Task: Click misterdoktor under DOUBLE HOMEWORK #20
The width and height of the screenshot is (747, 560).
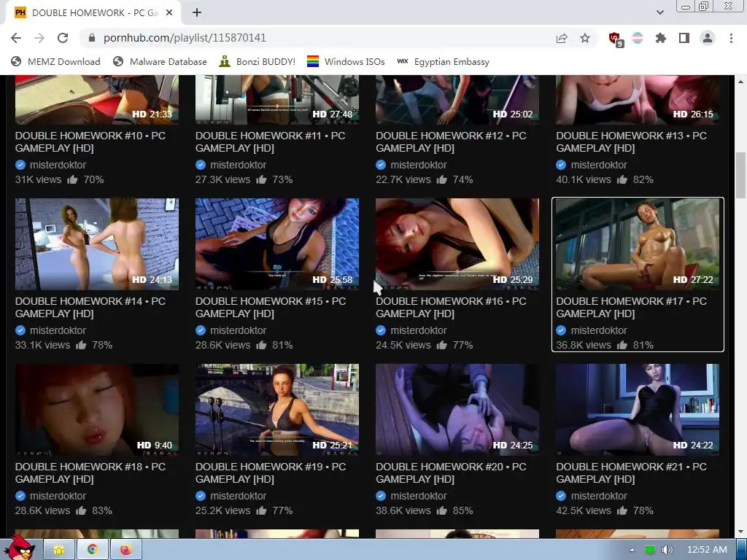Action: tap(419, 496)
